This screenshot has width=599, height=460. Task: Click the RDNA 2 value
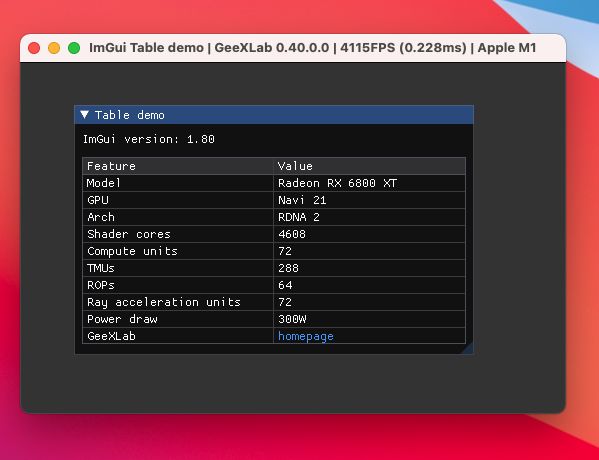point(299,217)
